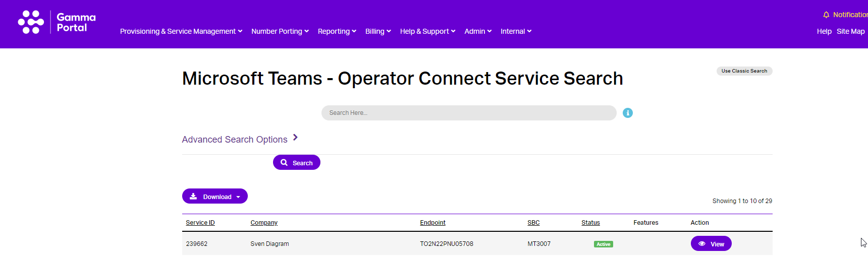This screenshot has width=868, height=257.
Task: Sort table by Endpoint column
Action: tap(433, 223)
